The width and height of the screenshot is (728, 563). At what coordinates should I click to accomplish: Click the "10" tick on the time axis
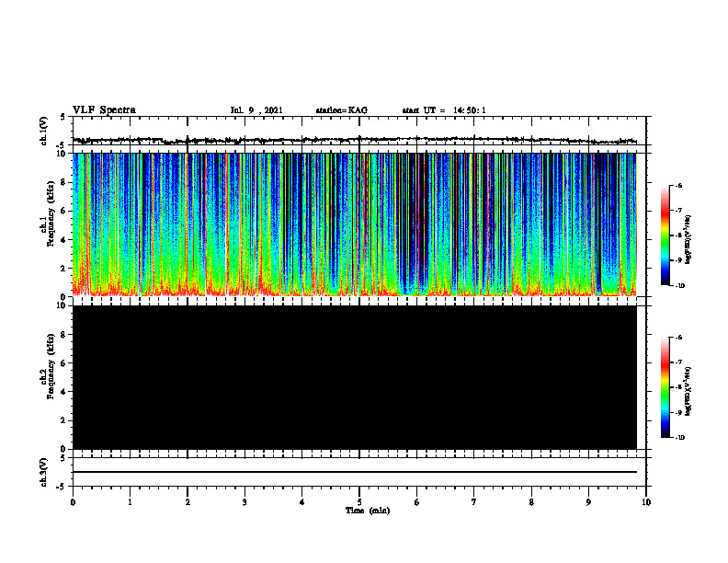(646, 502)
